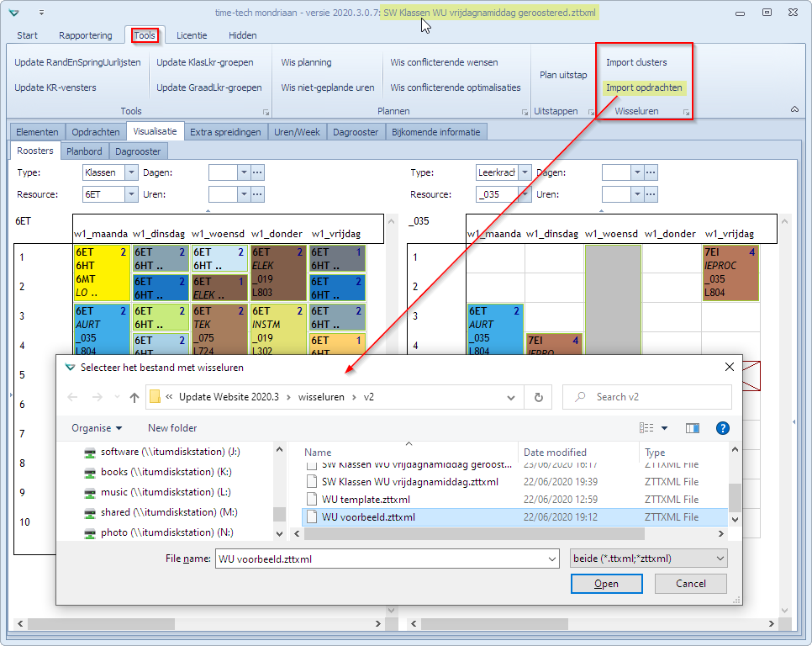Viewport: 812px width, 646px height.
Task: Open the File name history dropdown
Action: tap(552, 559)
